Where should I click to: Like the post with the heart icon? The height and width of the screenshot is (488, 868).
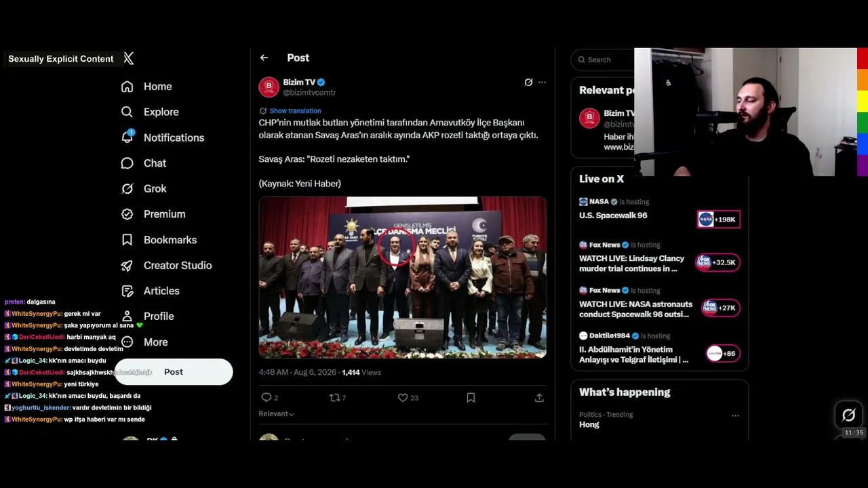[x=403, y=398]
